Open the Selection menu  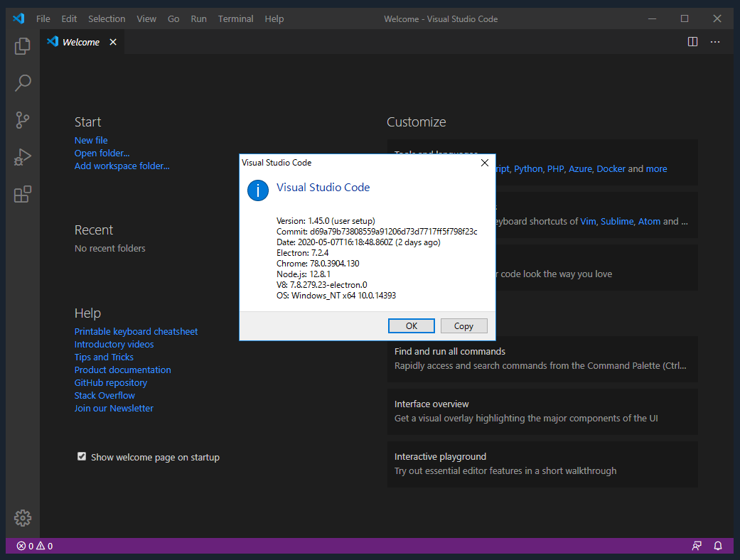tap(107, 19)
